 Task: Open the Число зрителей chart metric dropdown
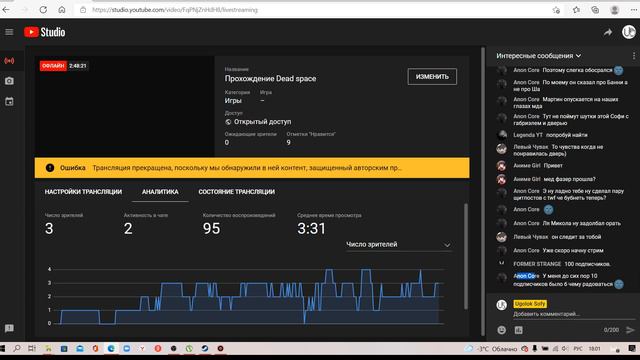[398, 244]
